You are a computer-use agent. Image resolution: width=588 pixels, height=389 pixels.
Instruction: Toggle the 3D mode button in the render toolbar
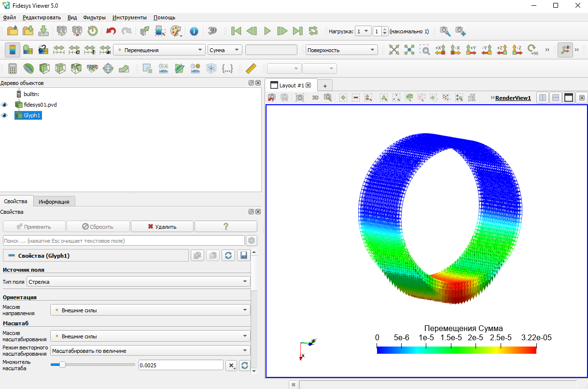[315, 97]
